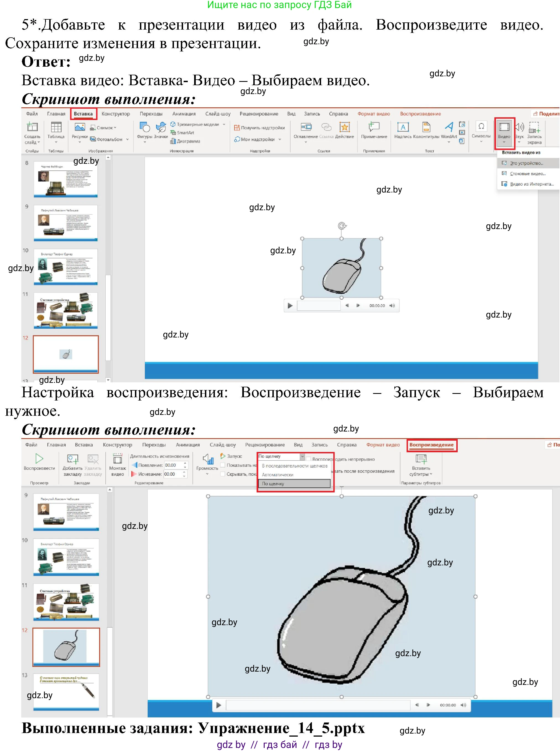Switch to Воспроизведение tab in lower ribbon

[x=431, y=445]
